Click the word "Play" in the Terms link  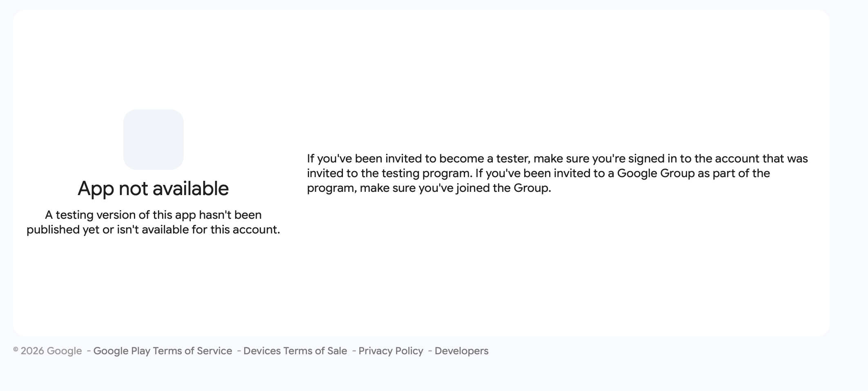pyautogui.click(x=140, y=351)
